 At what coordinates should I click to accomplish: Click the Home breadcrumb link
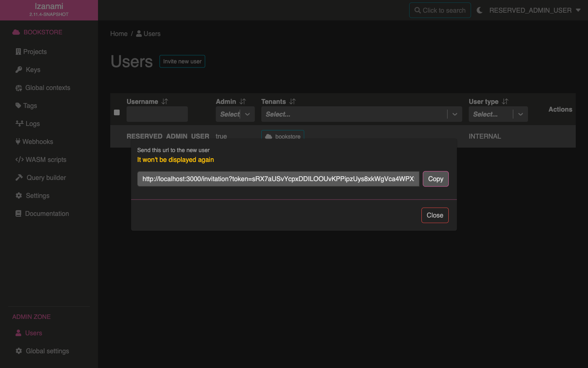coord(119,34)
